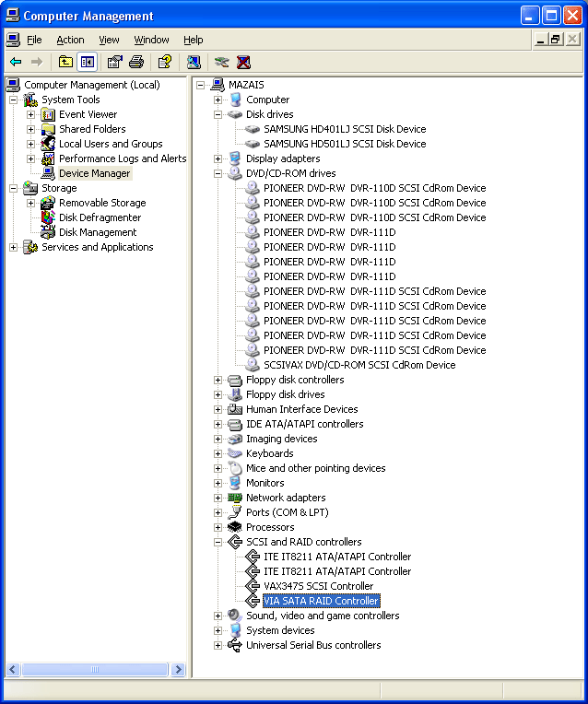Open the File menu
The height and width of the screenshot is (704, 588).
pos(34,40)
